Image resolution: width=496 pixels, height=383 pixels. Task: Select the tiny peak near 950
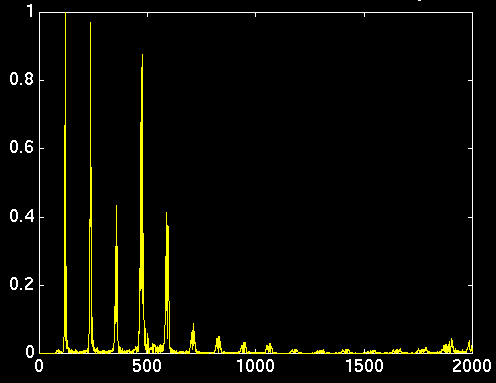244,347
